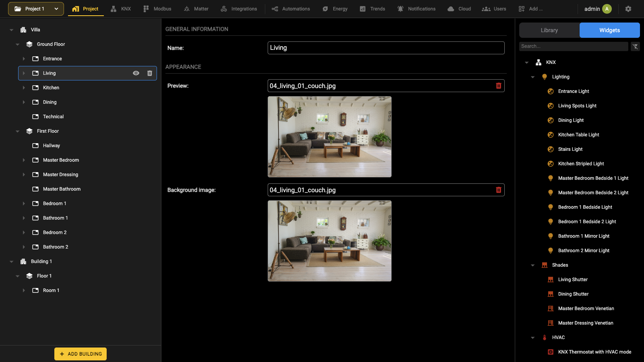Click the Master Bedroom Venetian icon

[551, 309]
